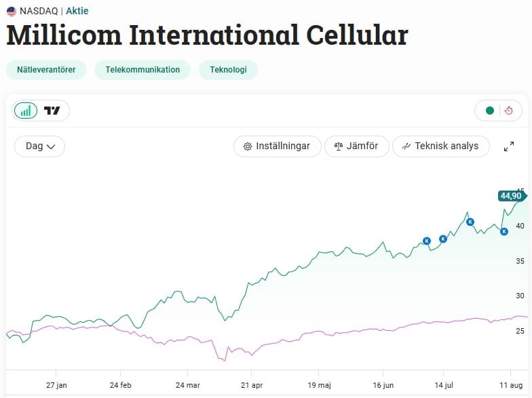The image size is (532, 398).
Task: Click the K marker near the July peak
Action: 470,222
